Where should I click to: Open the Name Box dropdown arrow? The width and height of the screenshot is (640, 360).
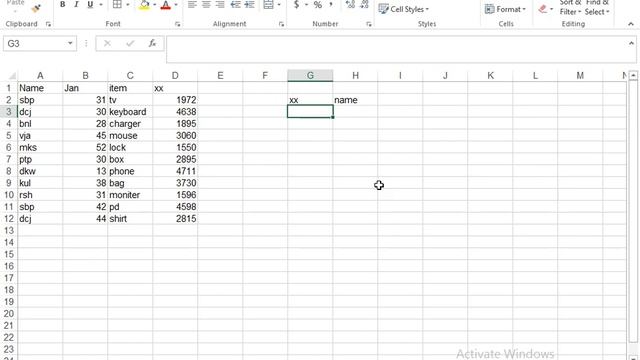70,43
